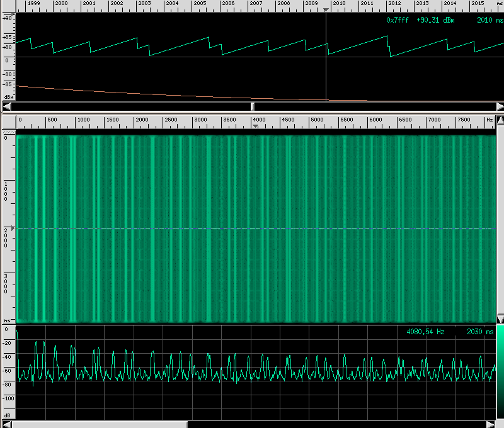The width and height of the screenshot is (504, 428).
Task: Click the time ruler cursor marker triangle
Action: pos(326,10)
